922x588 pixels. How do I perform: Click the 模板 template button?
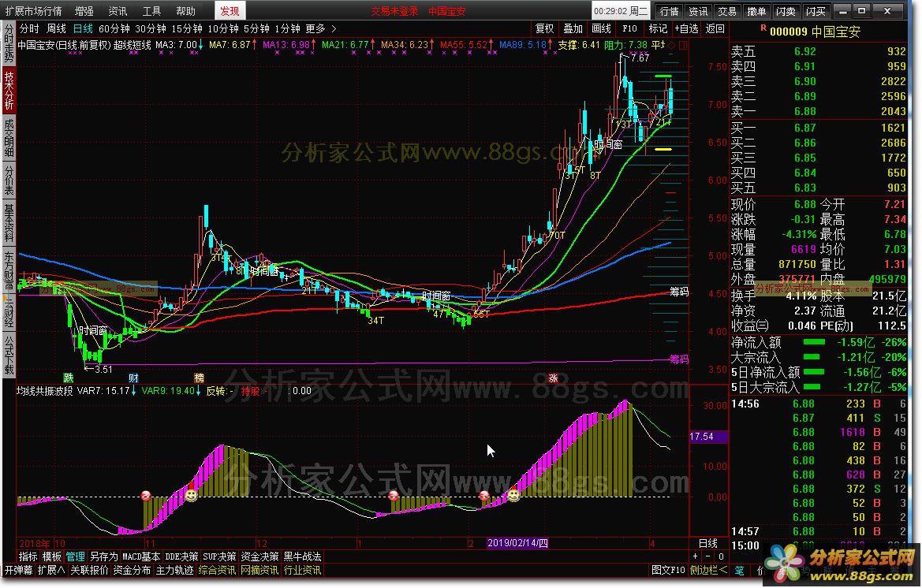click(x=52, y=557)
